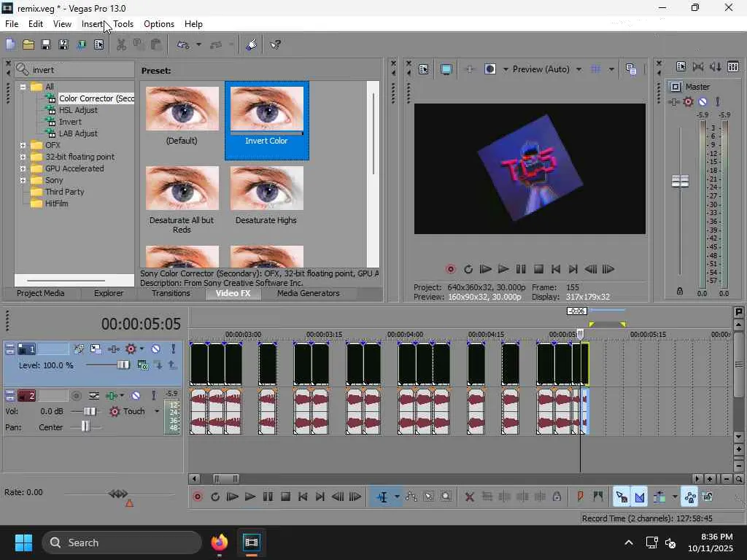
Task: Click the Master volume fader
Action: coord(680,182)
